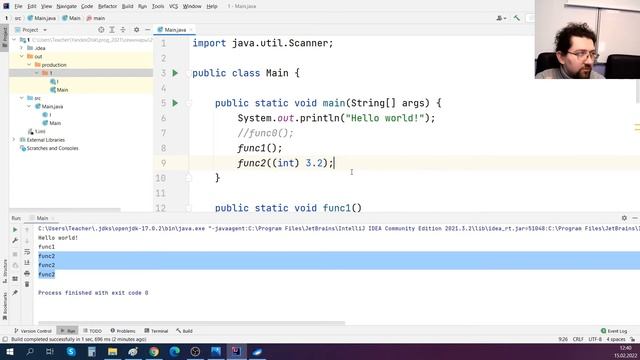Select the 1.iml file
This screenshot has height=360, width=640.
(37, 131)
